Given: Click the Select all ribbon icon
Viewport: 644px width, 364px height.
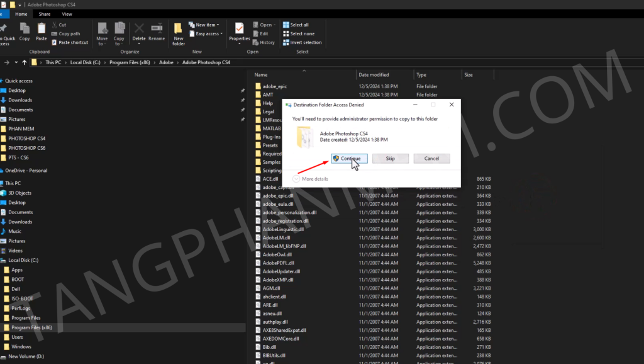Looking at the screenshot, I should 286,25.
